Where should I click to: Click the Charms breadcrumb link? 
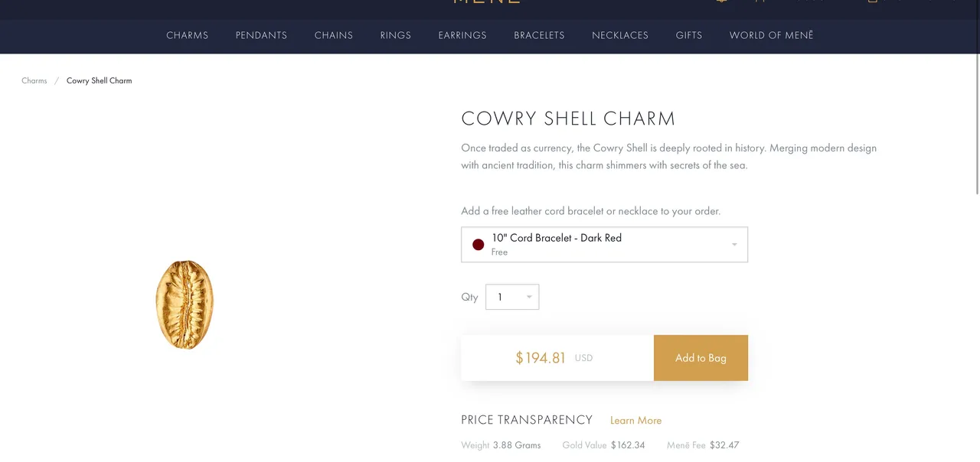34,80
